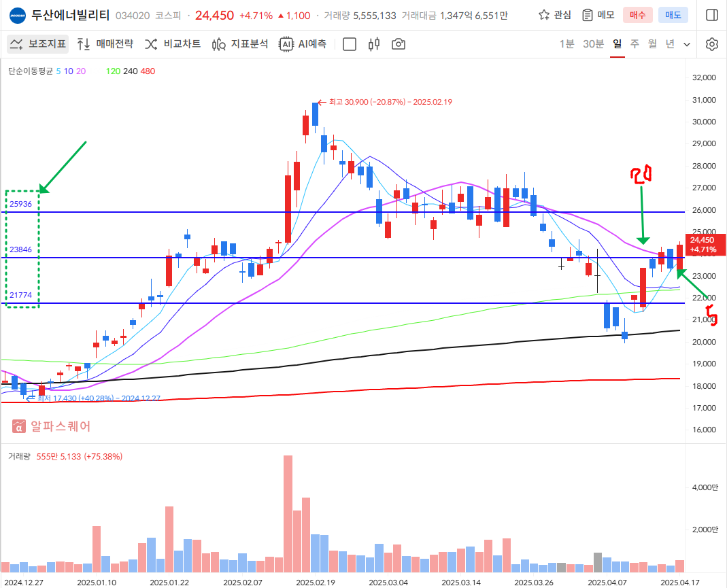The image size is (727, 588).
Task: Click the Doosan company logo icon
Action: click(18, 15)
